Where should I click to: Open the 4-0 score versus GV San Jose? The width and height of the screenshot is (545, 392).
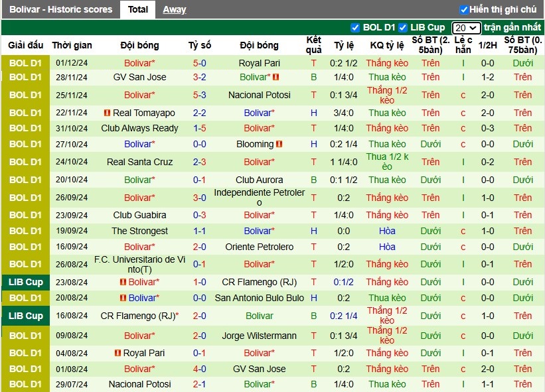tap(200, 369)
